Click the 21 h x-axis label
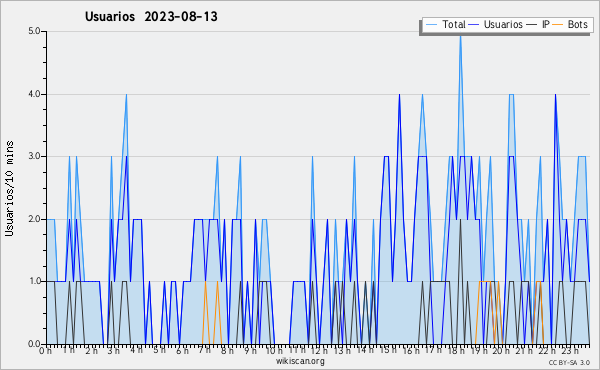 [x=524, y=350]
